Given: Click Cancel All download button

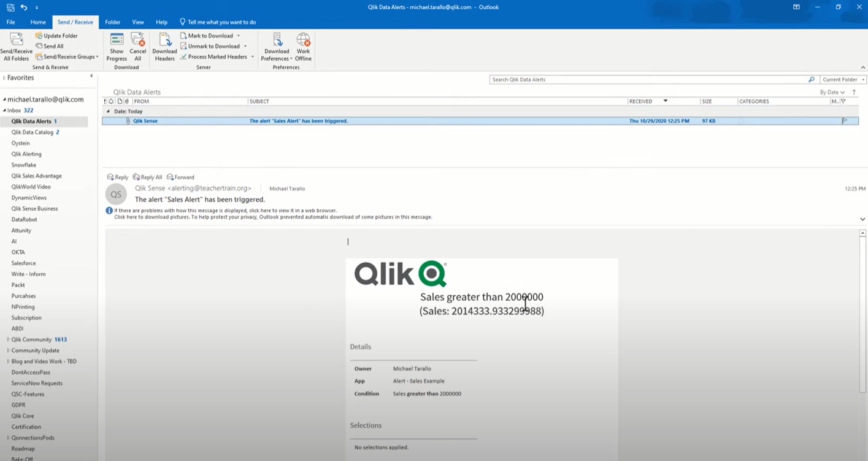Looking at the screenshot, I should pyautogui.click(x=138, y=47).
